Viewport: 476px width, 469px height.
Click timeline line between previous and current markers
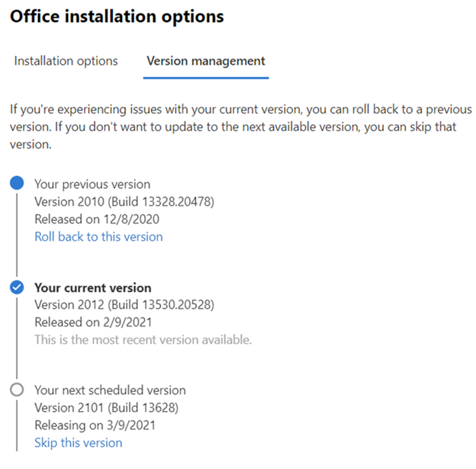pos(18,236)
